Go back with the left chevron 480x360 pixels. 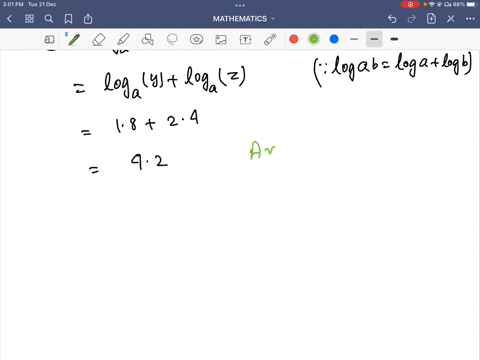point(9,19)
